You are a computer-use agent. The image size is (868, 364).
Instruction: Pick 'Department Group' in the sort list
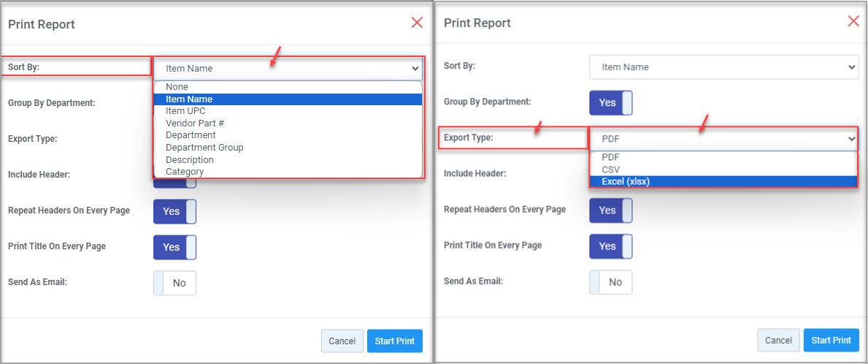204,147
